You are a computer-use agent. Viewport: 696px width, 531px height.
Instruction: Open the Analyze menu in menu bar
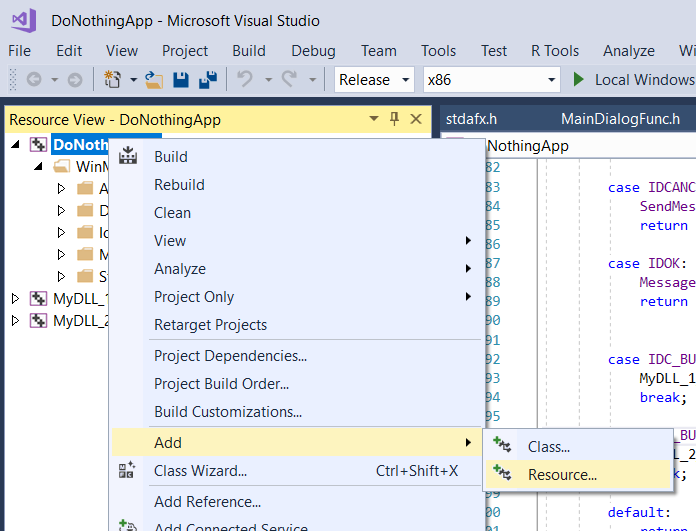tap(629, 51)
